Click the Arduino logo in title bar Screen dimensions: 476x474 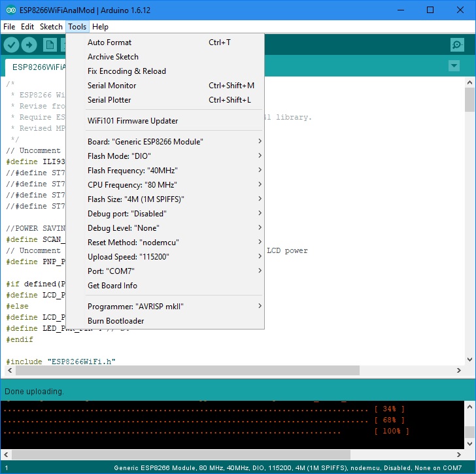(x=11, y=10)
